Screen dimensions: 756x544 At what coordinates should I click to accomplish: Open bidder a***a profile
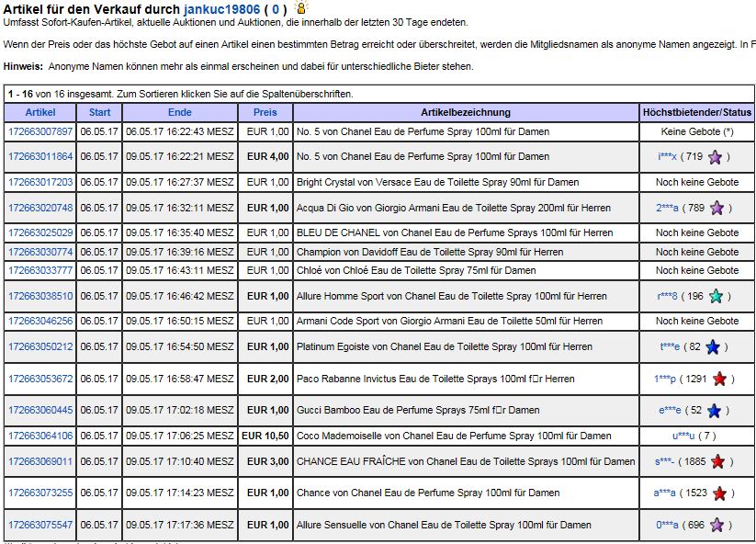(x=665, y=493)
